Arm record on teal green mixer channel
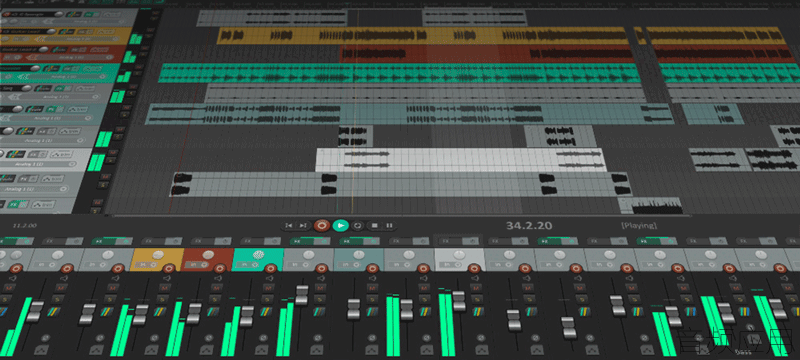800x360 pixels. [270, 268]
